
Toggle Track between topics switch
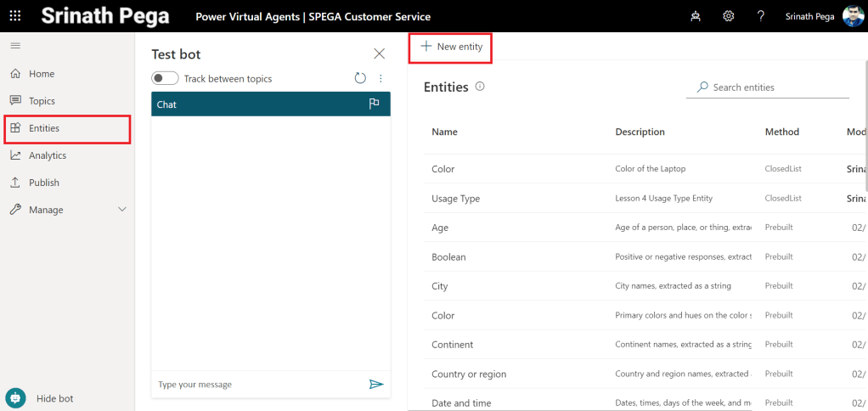point(165,78)
